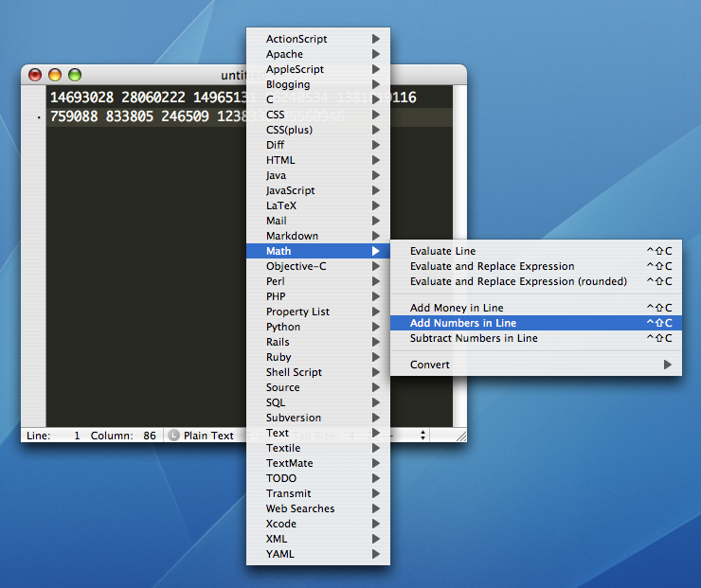Image resolution: width=701 pixels, height=588 pixels.
Task: Open the Source bundle submenu
Action: [x=318, y=387]
